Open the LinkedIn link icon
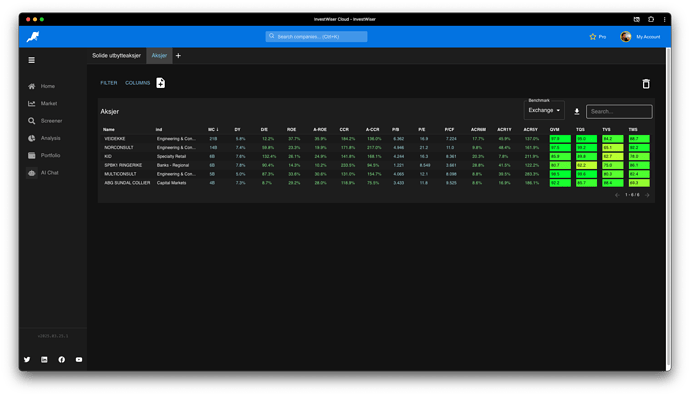The height and width of the screenshot is (396, 690). coord(44,359)
